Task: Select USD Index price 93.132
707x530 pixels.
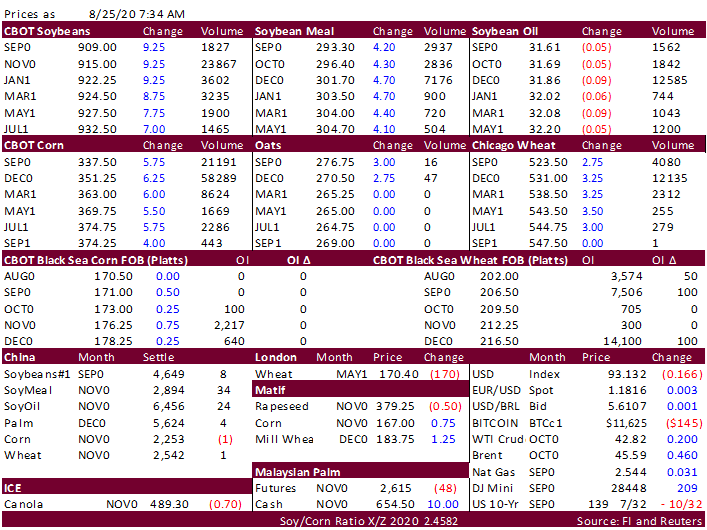Action: (x=627, y=374)
